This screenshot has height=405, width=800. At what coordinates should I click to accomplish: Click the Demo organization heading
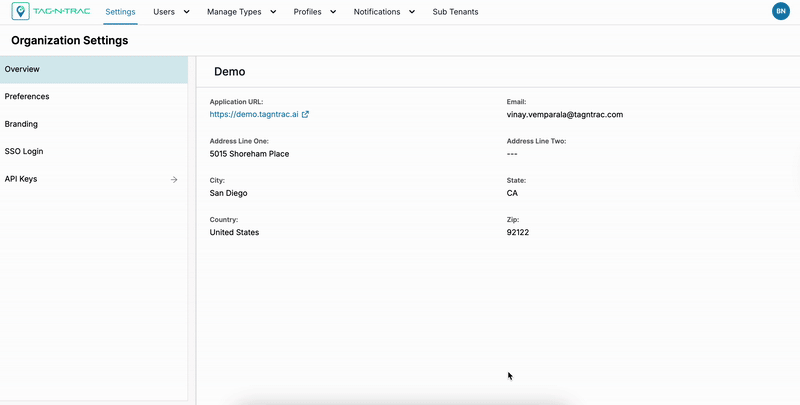tap(230, 72)
